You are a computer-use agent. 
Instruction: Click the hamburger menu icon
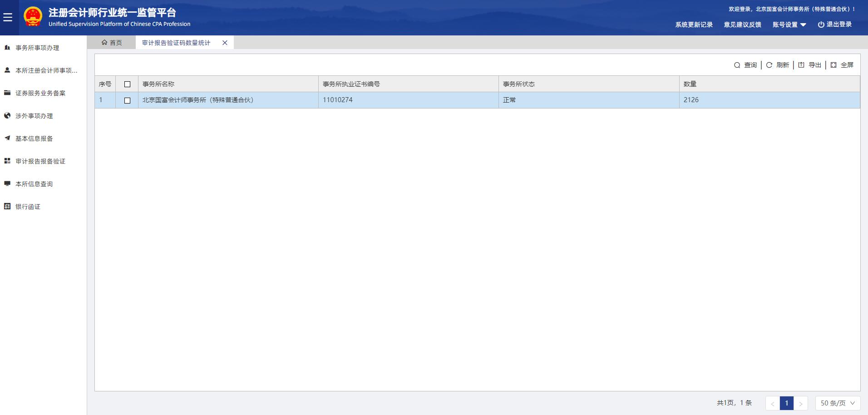8,17
